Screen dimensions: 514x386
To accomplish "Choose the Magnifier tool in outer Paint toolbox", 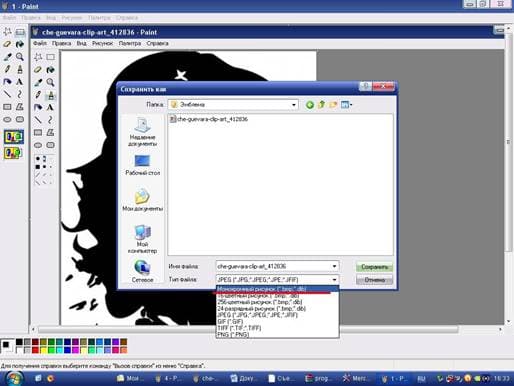I will point(20,57).
